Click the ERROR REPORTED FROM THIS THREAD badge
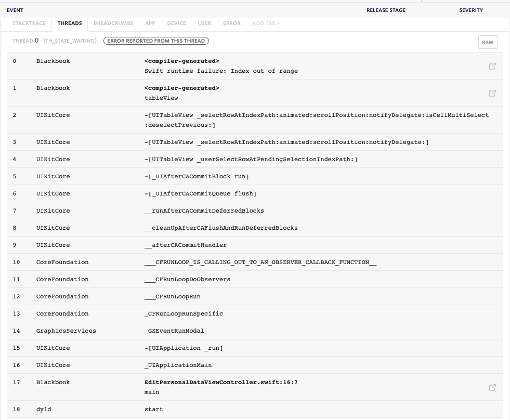This screenshot has width=510, height=420. pos(156,41)
